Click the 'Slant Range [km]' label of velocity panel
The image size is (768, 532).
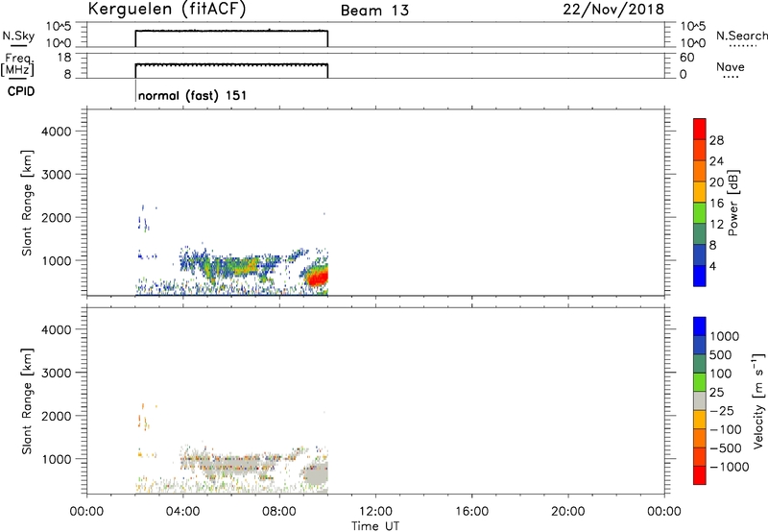[27, 401]
